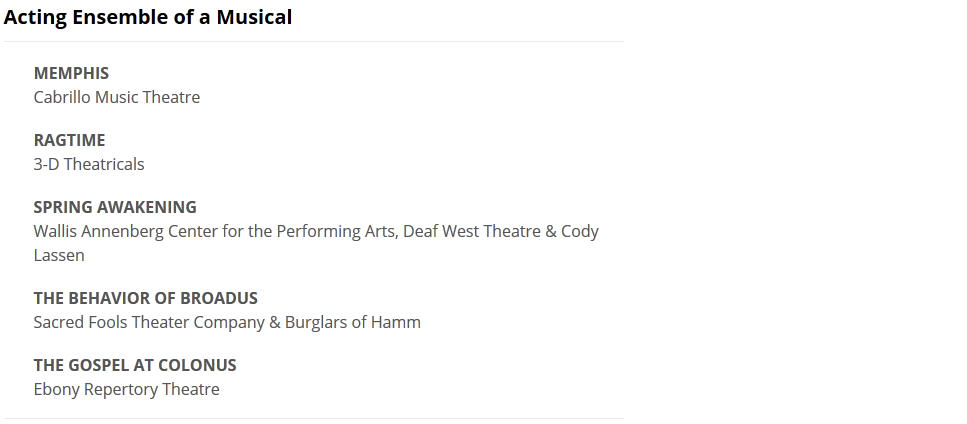
Task: Select THE GOSPEL AT COLONUS title
Action: tap(135, 365)
